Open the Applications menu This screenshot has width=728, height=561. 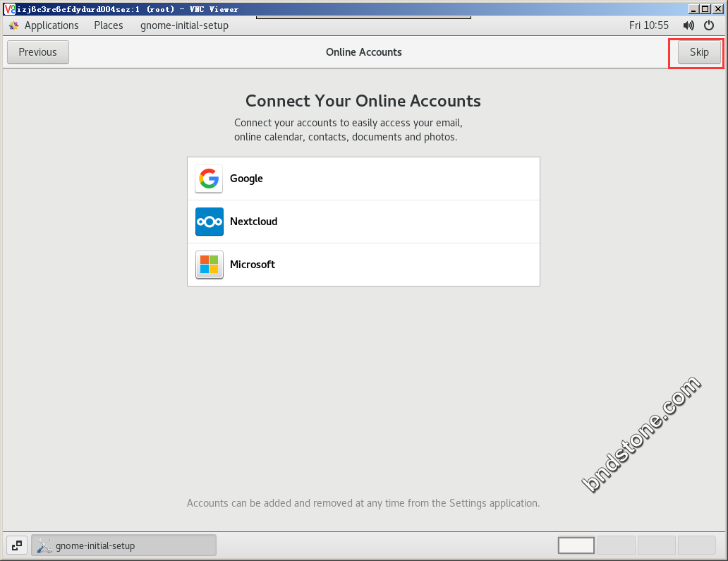[x=51, y=25]
